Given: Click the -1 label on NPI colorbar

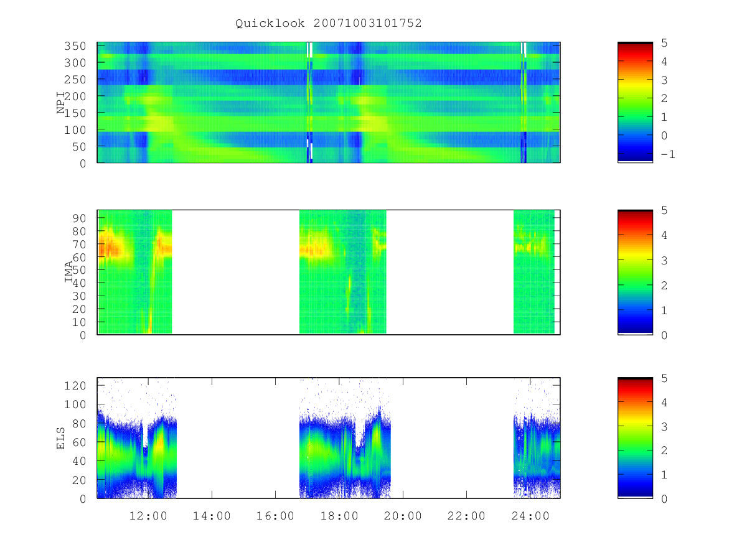Looking at the screenshot, I should click(x=667, y=154).
